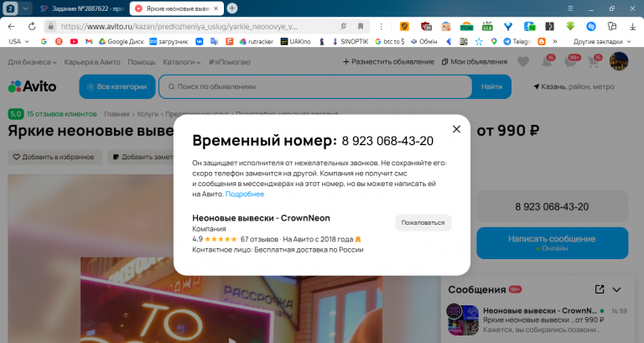Screen dimensions: 644x343
Task: Click Добавить в избранное button
Action: click(55, 157)
